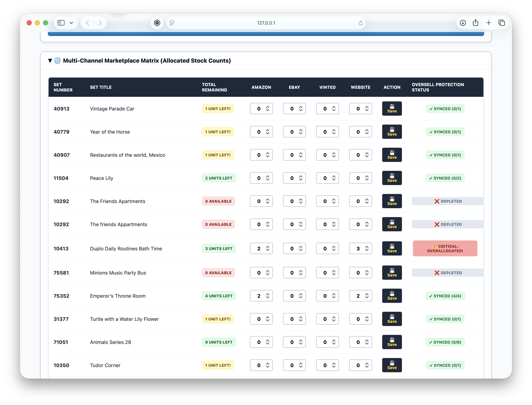This screenshot has width=532, height=405.
Task: Click set number 40913
Action: (x=61, y=109)
